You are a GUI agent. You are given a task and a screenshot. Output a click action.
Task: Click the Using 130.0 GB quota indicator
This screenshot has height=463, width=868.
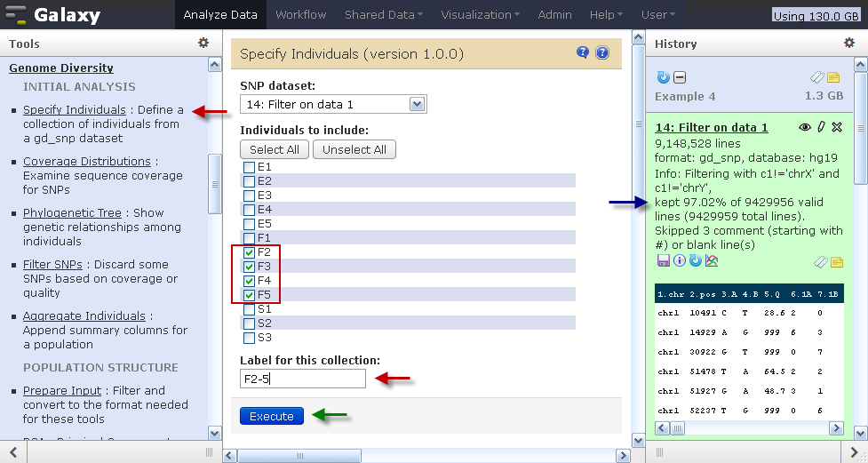click(x=816, y=16)
